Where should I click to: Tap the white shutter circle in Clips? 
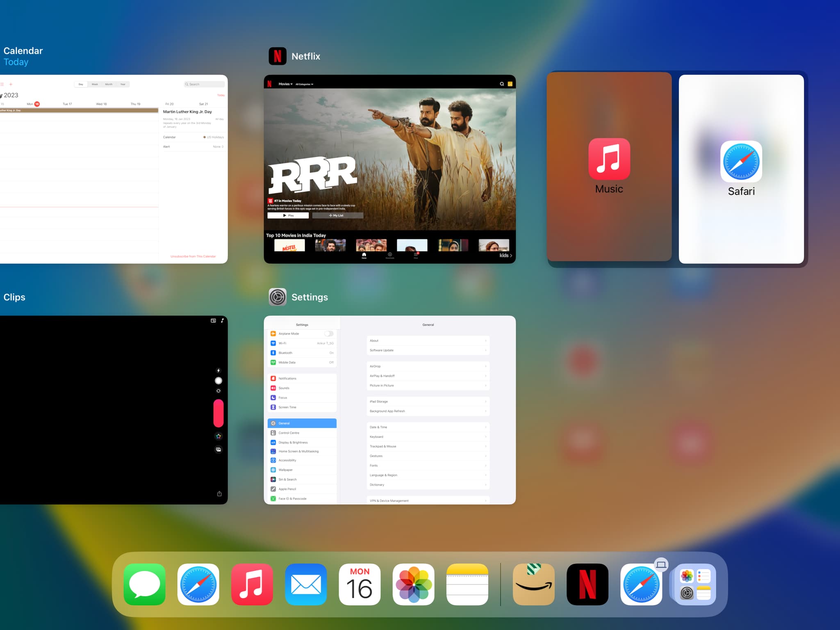[x=219, y=381]
